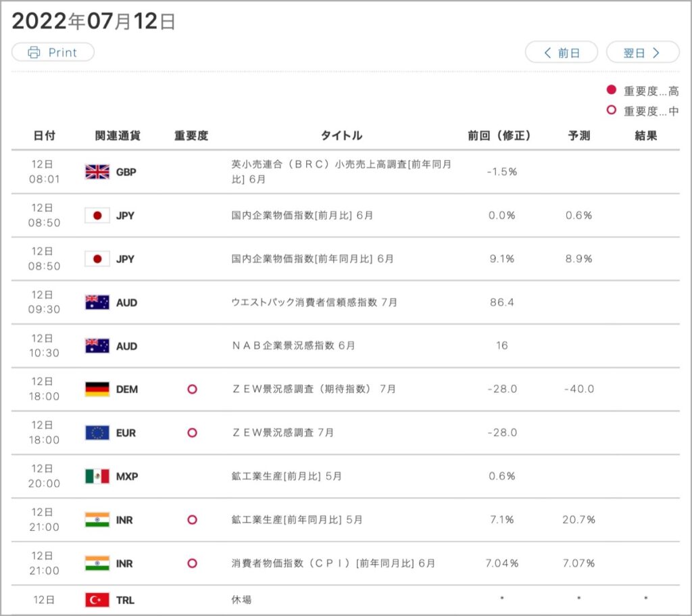Image resolution: width=692 pixels, height=616 pixels.
Task: Click the 関連通貨 column header
Action: pos(118,135)
